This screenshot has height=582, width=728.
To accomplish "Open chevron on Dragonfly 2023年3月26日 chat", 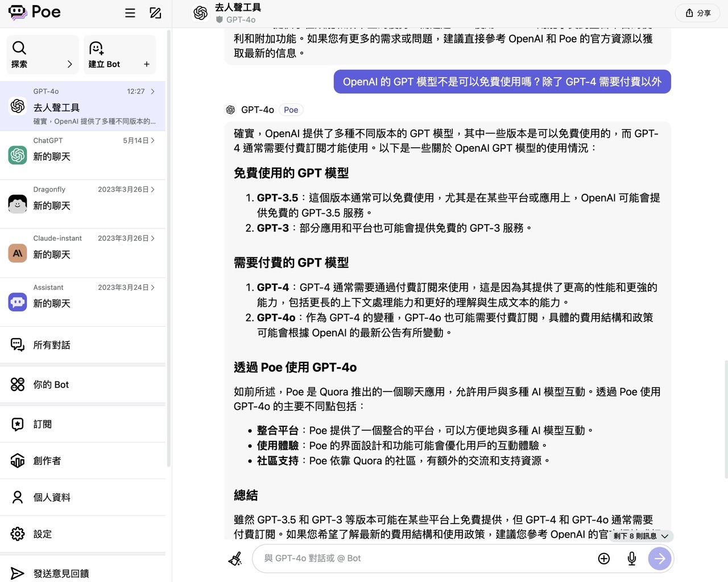I will click(152, 189).
